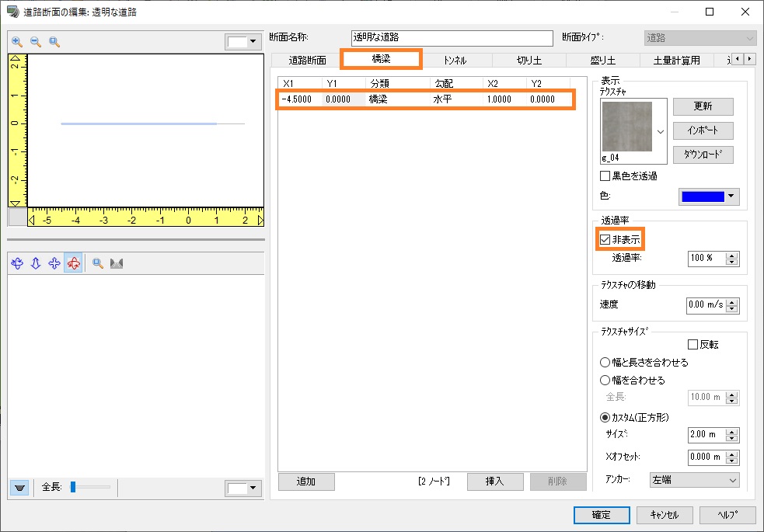The image size is (764, 532).
Task: Click the 分類 column header
Action: [x=398, y=84]
